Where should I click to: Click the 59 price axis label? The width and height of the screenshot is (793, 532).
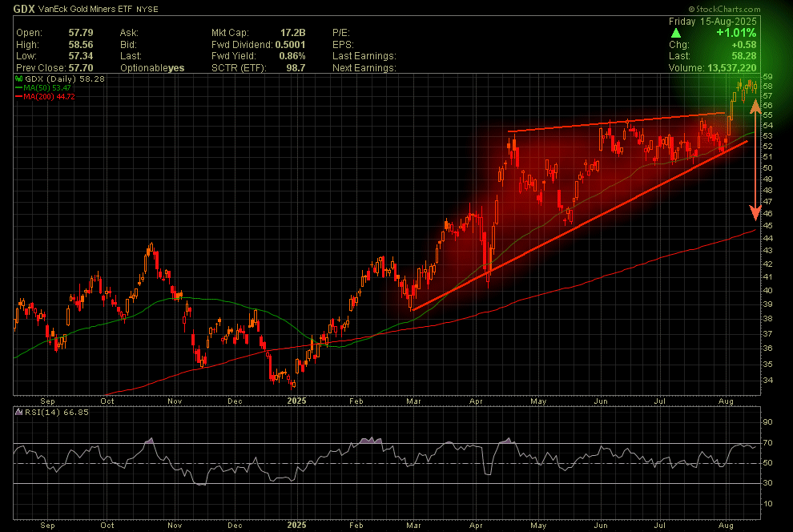click(767, 77)
